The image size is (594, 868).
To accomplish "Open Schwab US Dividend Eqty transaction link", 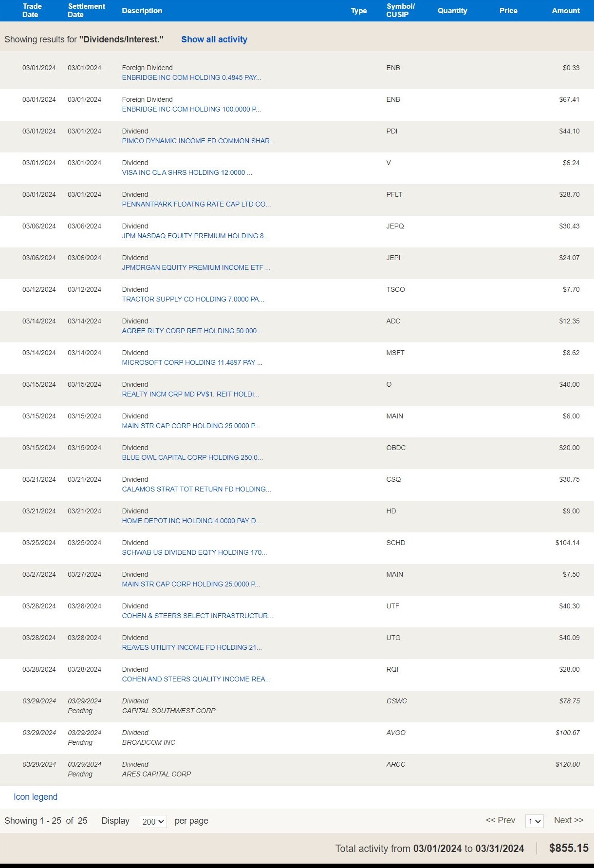I will (x=194, y=552).
